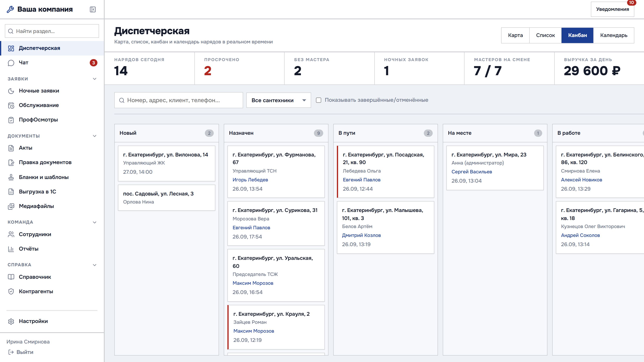The height and width of the screenshot is (362, 644).
Task: Click the people icon for Сотрудники
Action: [x=11, y=234]
